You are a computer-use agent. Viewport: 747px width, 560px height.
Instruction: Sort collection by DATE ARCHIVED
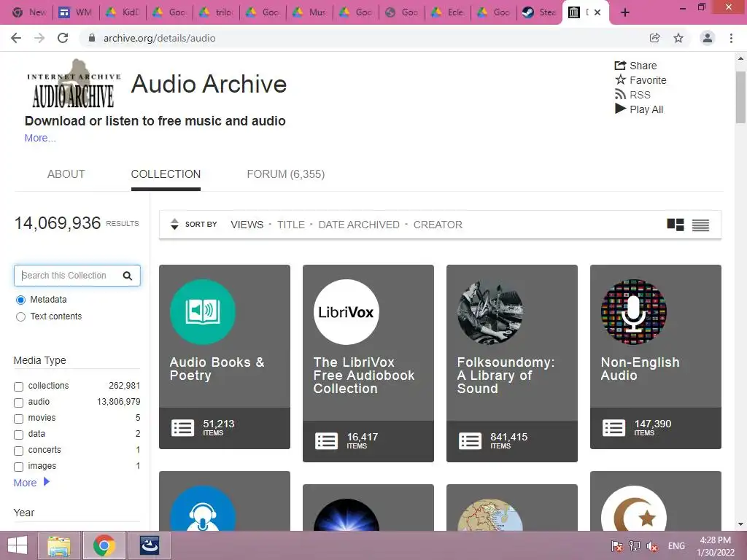coord(359,225)
